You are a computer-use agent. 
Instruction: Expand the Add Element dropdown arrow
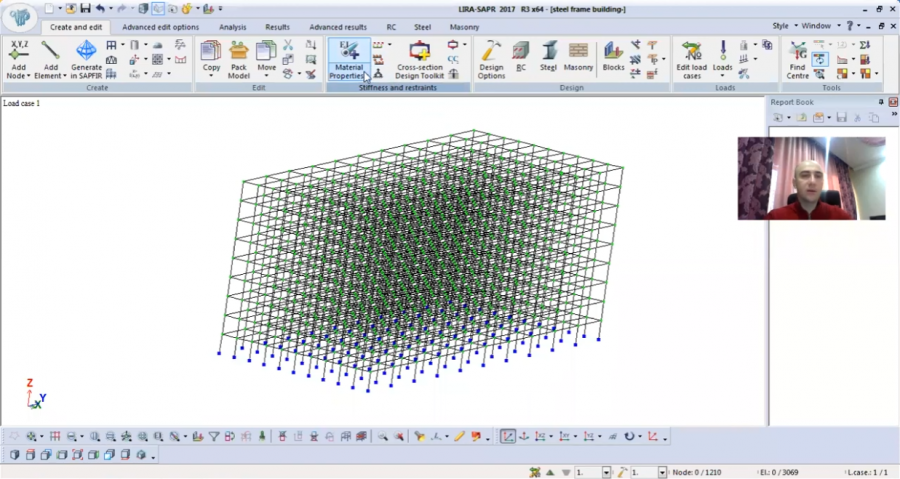click(x=61, y=76)
